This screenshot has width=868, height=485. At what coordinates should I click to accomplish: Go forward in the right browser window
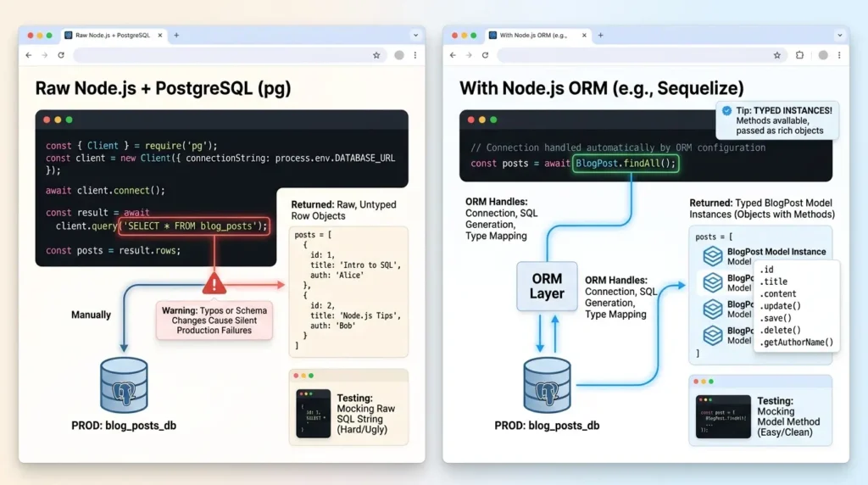pos(469,55)
